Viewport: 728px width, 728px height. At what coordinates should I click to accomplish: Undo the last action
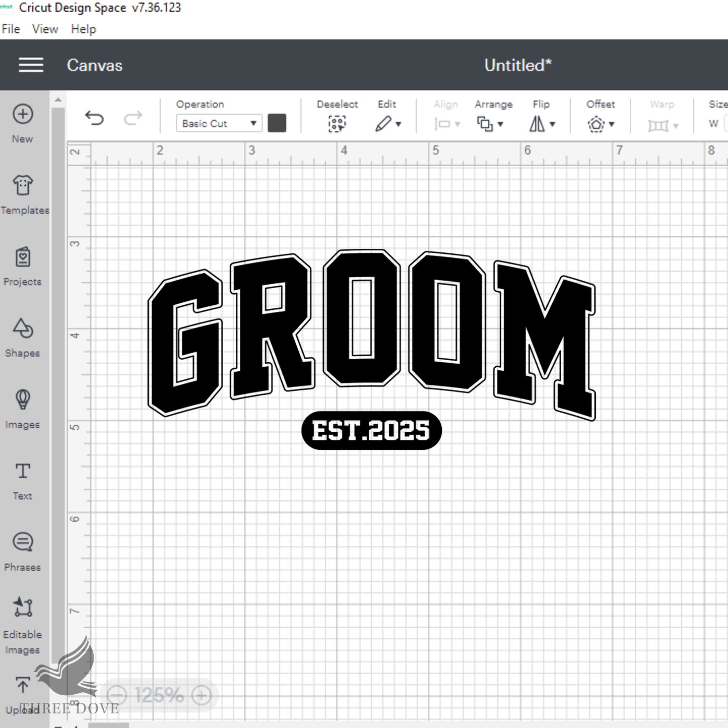tap(94, 118)
